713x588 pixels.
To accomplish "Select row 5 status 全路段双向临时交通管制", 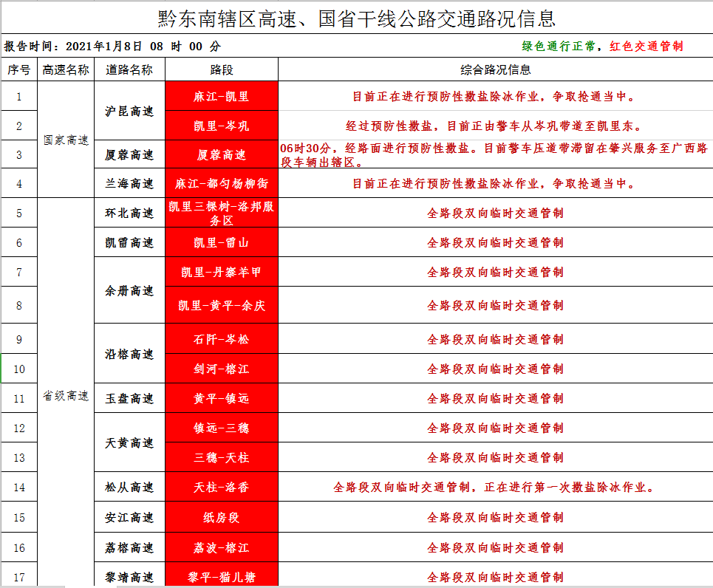I will coord(495,213).
